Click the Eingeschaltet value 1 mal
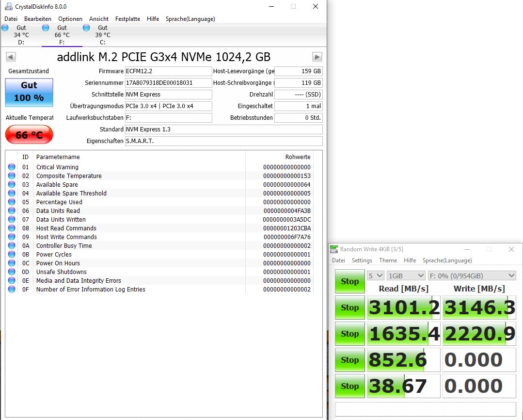 (x=299, y=106)
